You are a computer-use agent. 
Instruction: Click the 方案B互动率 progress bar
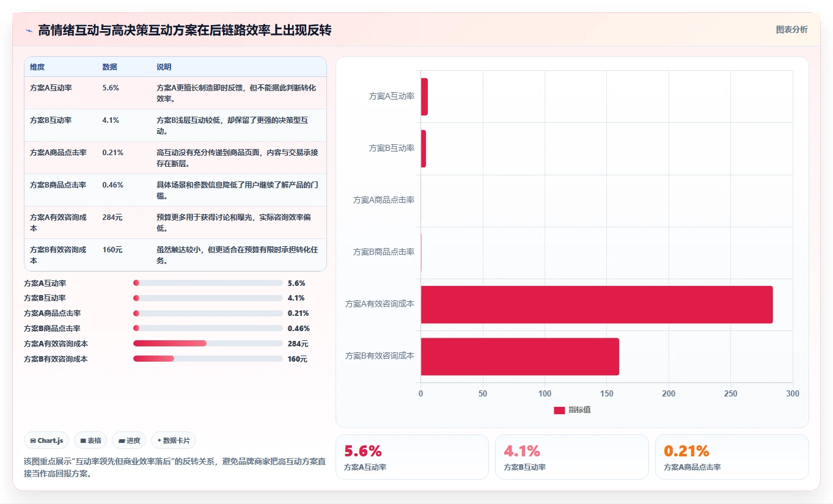208,298
